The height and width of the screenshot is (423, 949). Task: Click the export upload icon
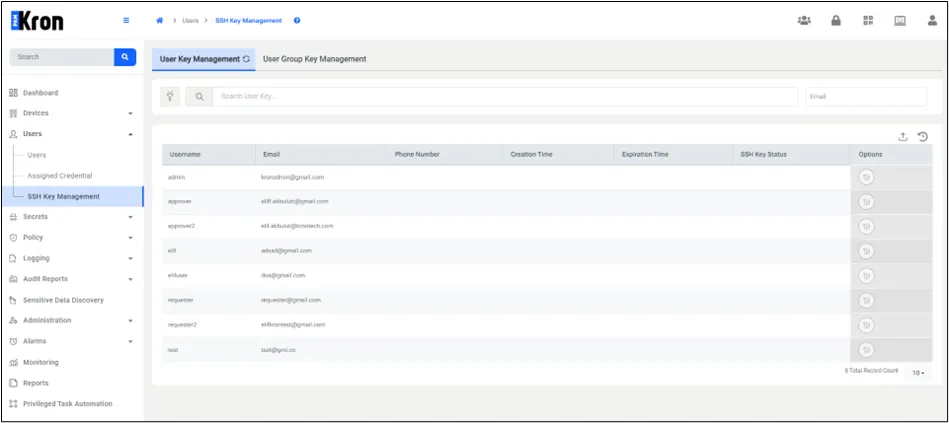click(x=902, y=137)
